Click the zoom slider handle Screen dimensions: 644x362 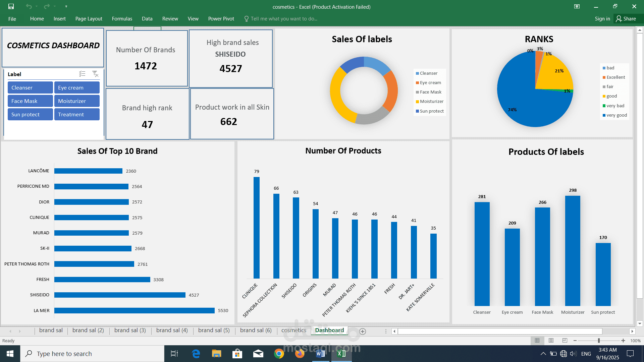click(x=599, y=341)
